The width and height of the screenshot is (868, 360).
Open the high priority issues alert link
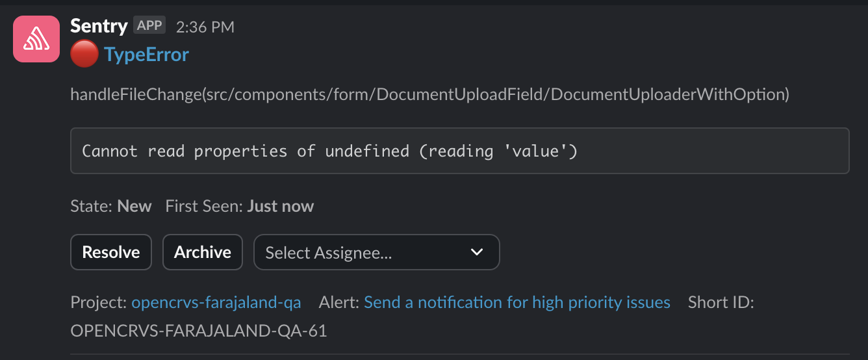517,302
